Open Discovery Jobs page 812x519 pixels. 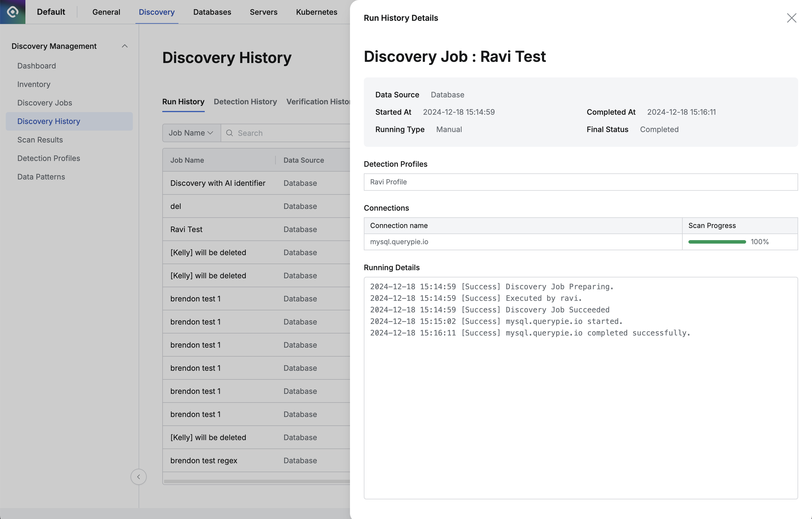point(44,103)
